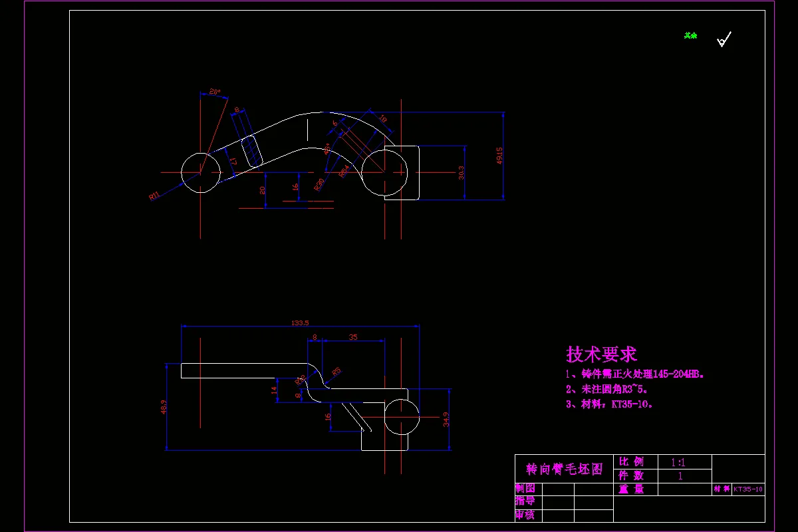Click the 重量 label cell
The width and height of the screenshot is (798, 532).
pos(631,489)
